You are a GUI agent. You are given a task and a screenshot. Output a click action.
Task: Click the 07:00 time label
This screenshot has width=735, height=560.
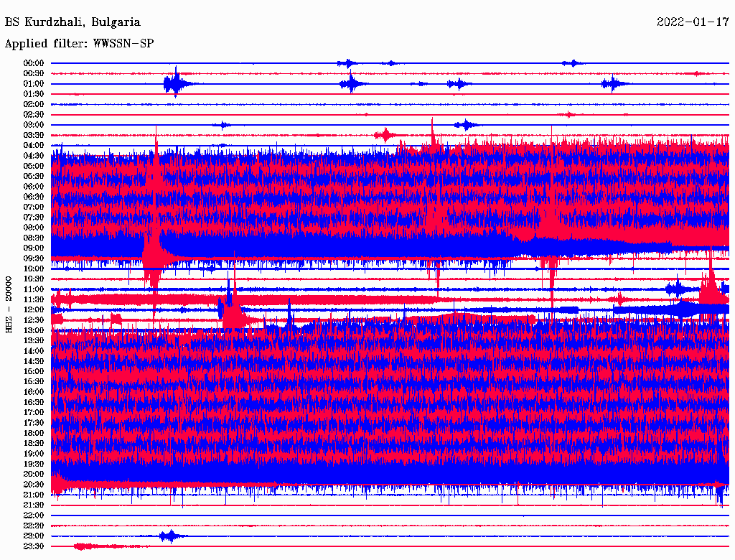[x=34, y=207]
